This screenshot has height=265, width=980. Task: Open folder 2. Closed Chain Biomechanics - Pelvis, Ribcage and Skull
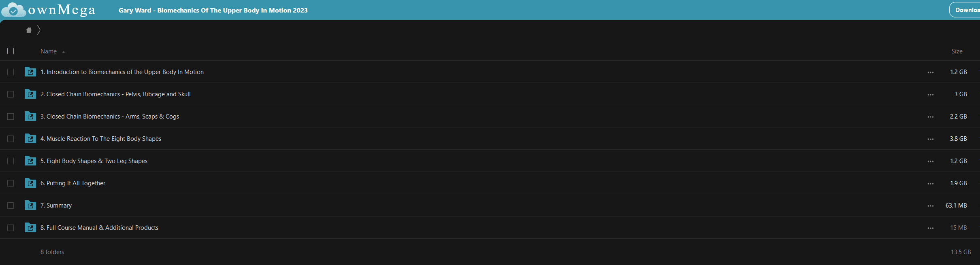(x=115, y=94)
